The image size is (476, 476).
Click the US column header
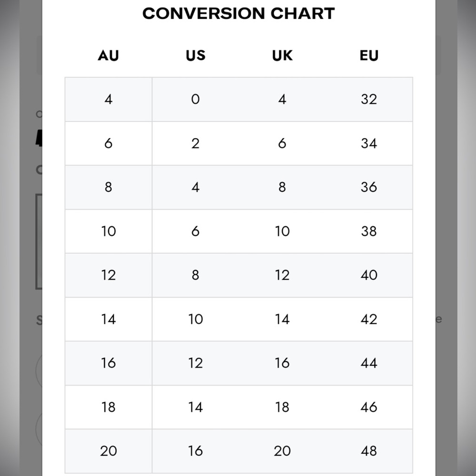click(196, 56)
